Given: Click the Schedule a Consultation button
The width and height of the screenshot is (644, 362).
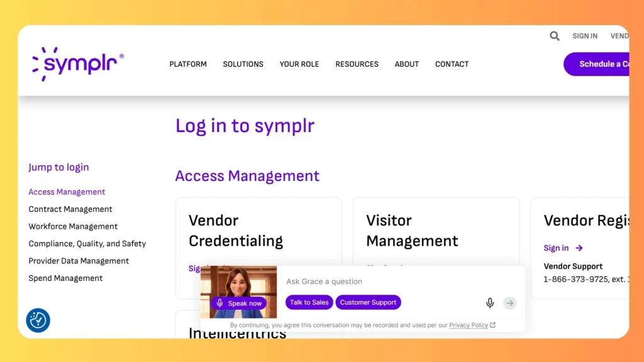Looking at the screenshot, I should pos(596,64).
